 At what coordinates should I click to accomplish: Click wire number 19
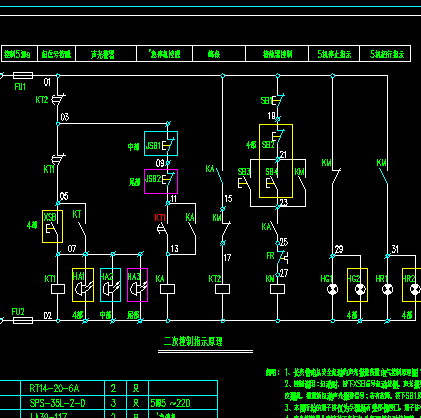pyautogui.click(x=272, y=116)
